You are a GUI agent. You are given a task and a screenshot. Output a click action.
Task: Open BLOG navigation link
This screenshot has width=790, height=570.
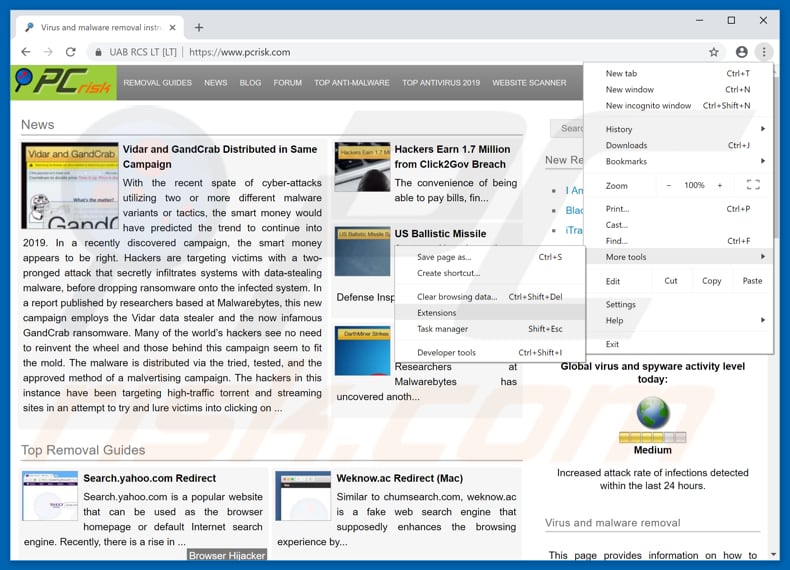pyautogui.click(x=250, y=83)
